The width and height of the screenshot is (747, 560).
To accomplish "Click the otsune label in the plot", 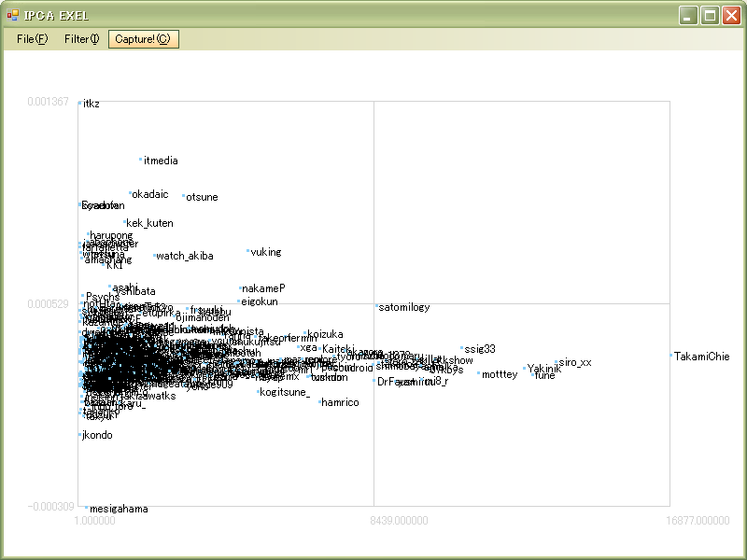I will point(202,197).
